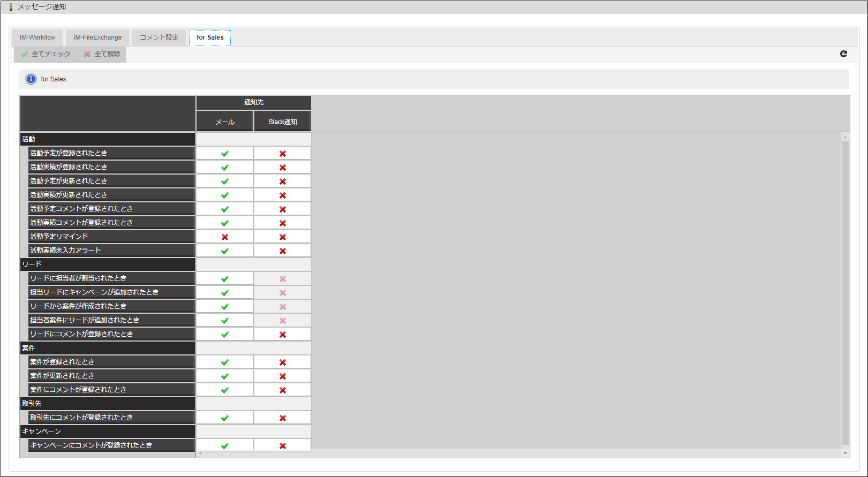Click the refresh icon at top right

(843, 54)
